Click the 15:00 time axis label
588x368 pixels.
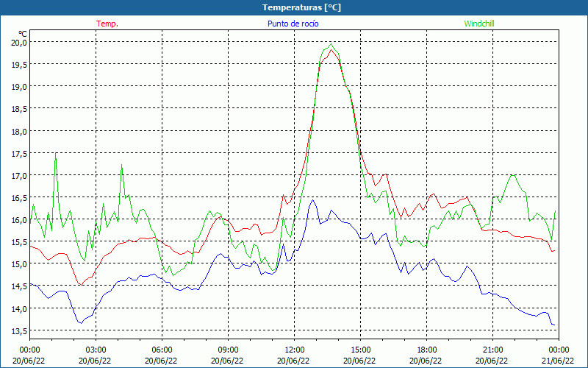pos(360,350)
